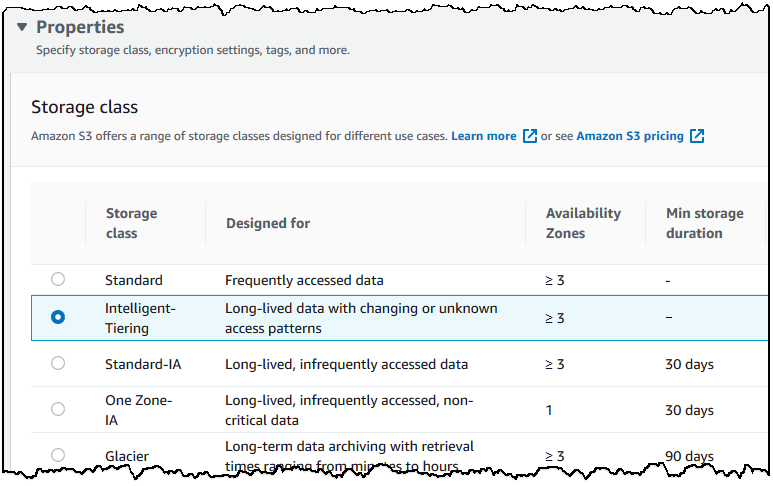Click the Designed for column header

268,223
